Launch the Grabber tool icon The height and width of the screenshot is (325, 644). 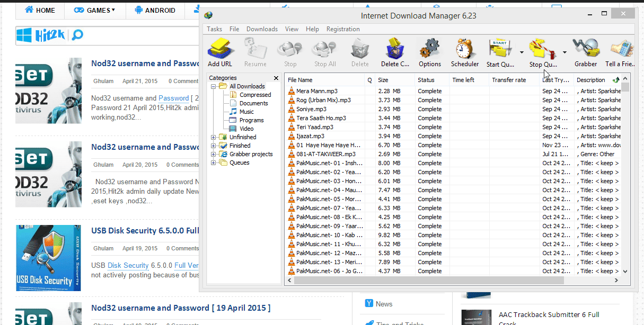pos(586,49)
